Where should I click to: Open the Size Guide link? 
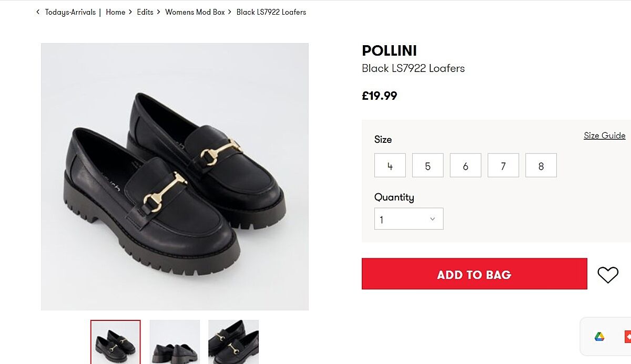point(604,136)
